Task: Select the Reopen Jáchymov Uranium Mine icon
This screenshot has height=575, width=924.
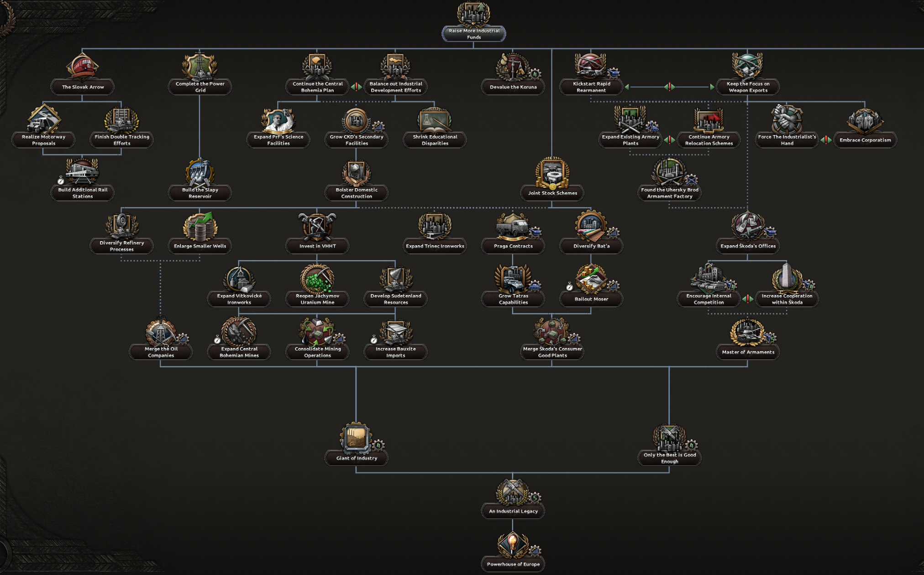Action: click(317, 278)
